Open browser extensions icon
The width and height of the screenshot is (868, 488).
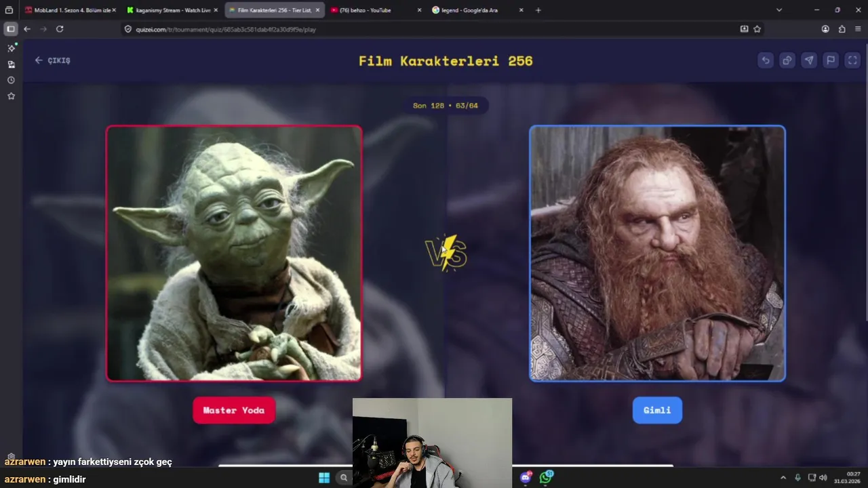[x=842, y=29]
